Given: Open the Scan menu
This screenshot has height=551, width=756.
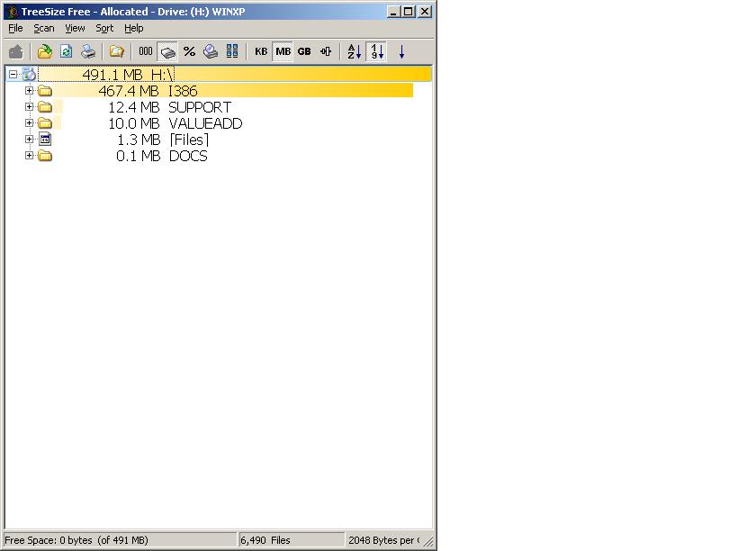Looking at the screenshot, I should pyautogui.click(x=44, y=29).
